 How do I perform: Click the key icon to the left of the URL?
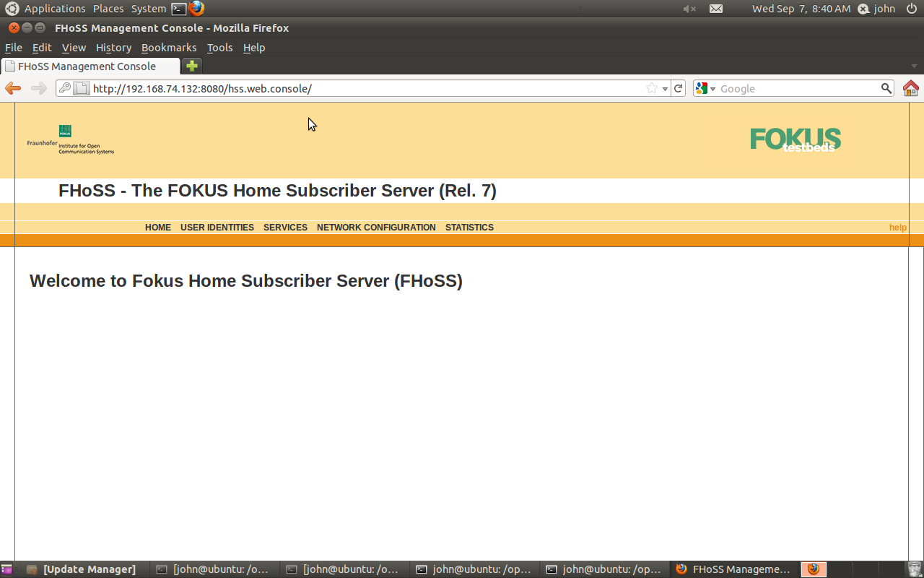(65, 88)
